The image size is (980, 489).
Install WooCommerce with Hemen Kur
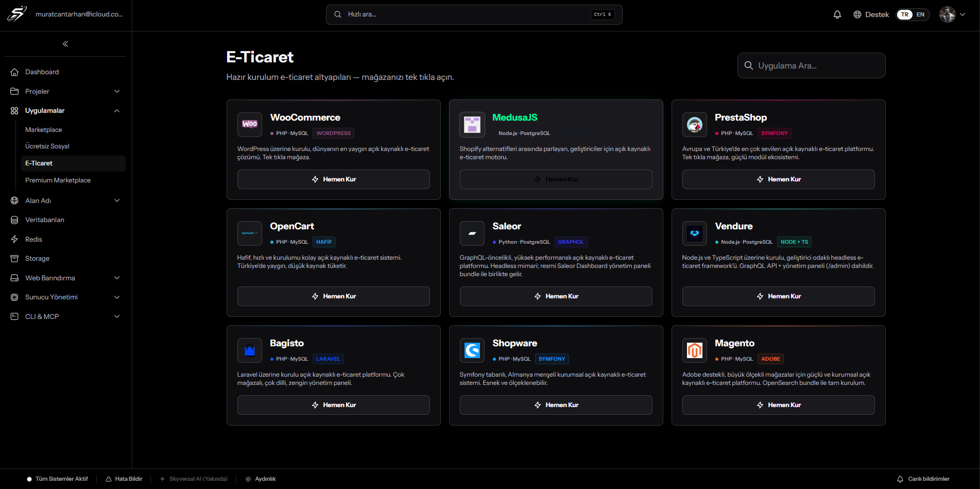point(334,179)
